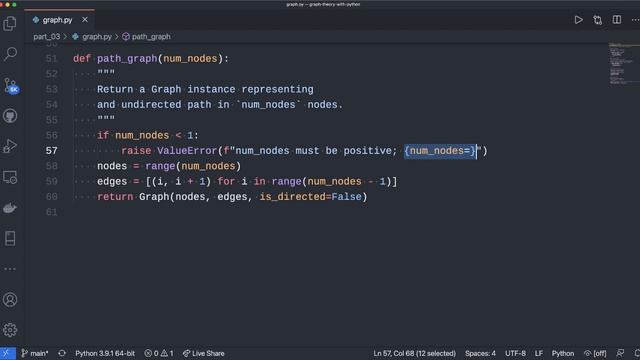Open the GitHub panel icon
Viewport: 640px width, 360px height.
pyautogui.click(x=10, y=116)
